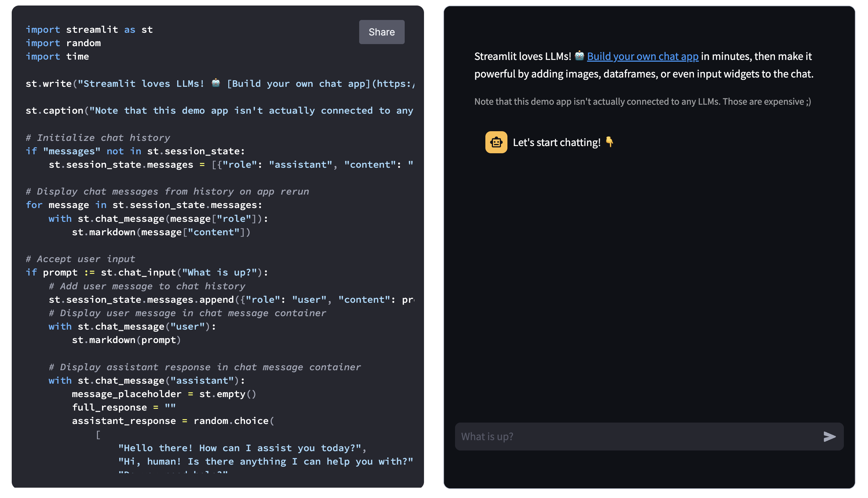Click the robot emoji inside the st.write code line
The image size is (868, 498).
click(x=216, y=83)
